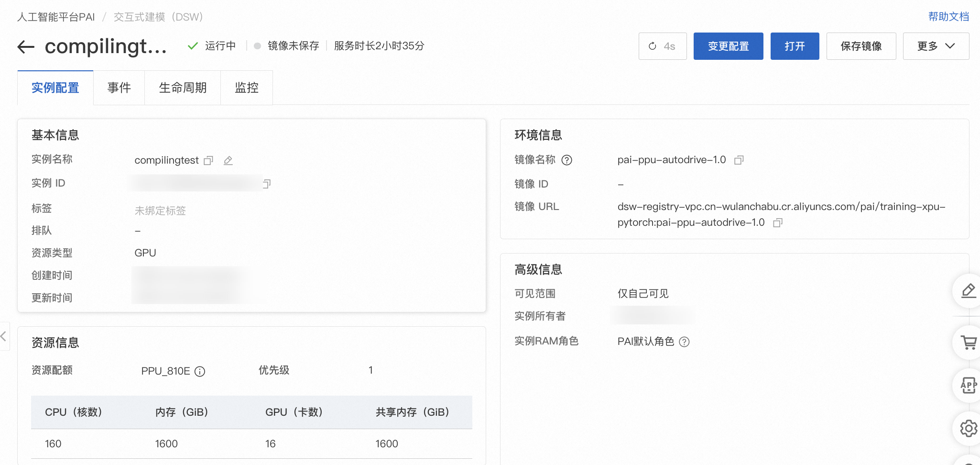The height and width of the screenshot is (465, 980).
Task: Select the PPU_810E resource quota value
Action: coord(165,371)
